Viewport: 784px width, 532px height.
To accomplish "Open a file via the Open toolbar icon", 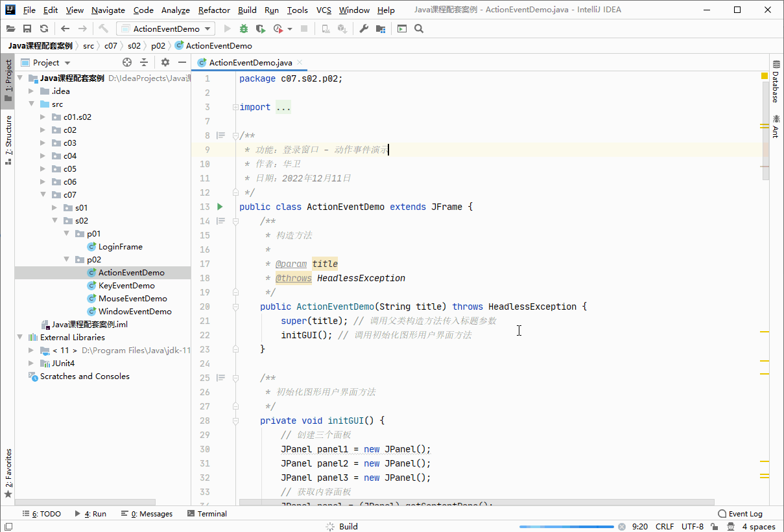I will [10, 29].
